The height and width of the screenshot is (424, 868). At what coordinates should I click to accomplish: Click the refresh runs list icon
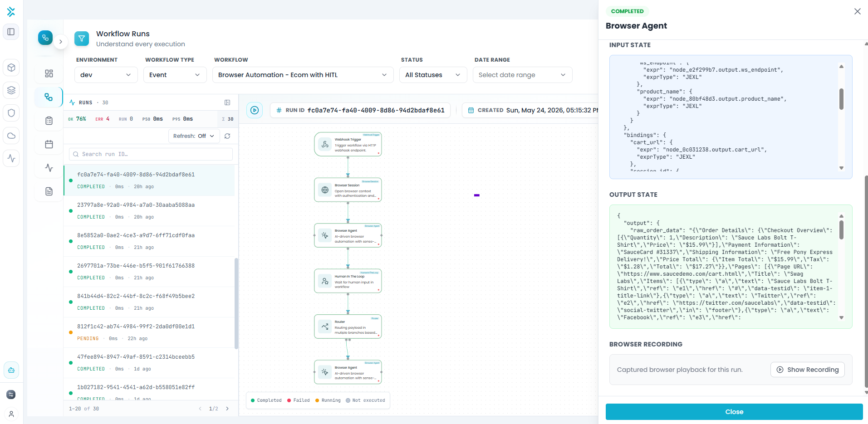227,136
